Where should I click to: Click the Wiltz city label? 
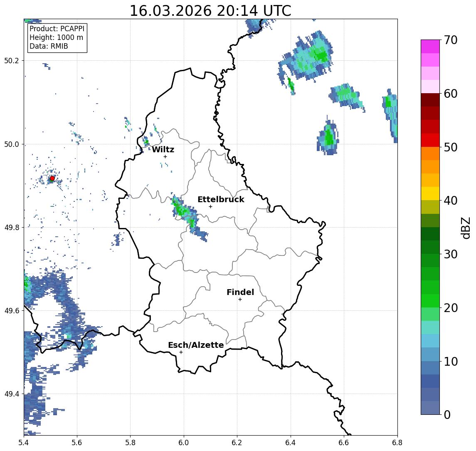click(163, 149)
